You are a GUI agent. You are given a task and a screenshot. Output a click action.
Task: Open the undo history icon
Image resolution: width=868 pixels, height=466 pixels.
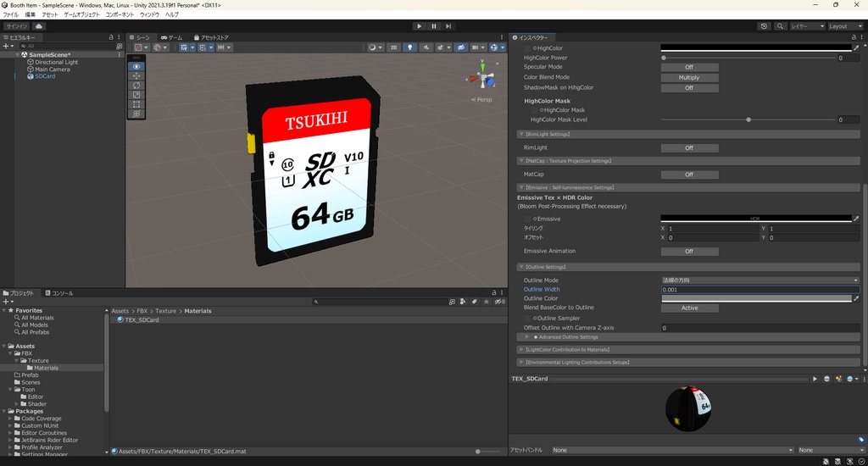[x=764, y=26]
